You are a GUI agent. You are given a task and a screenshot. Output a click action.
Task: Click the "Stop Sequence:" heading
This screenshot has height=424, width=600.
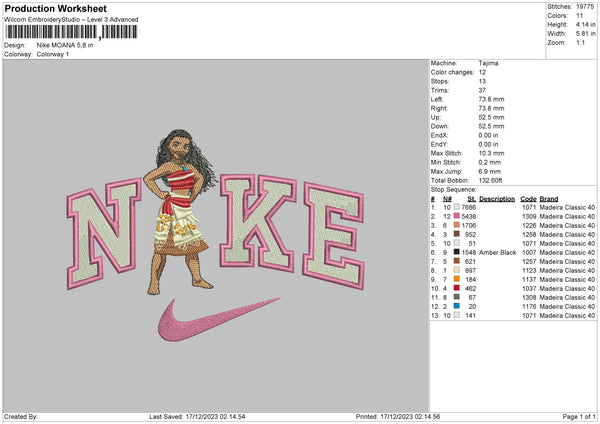(x=453, y=190)
